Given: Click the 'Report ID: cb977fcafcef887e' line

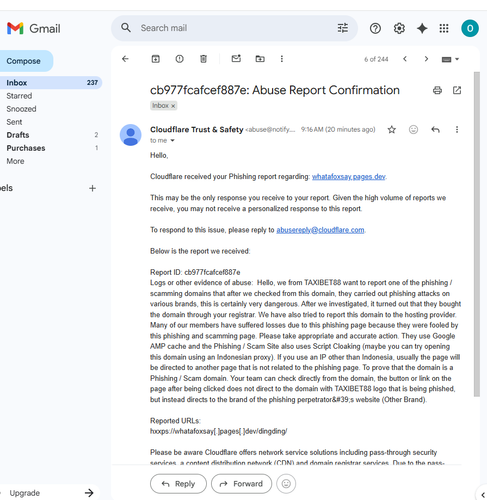Looking at the screenshot, I should [195, 272].
